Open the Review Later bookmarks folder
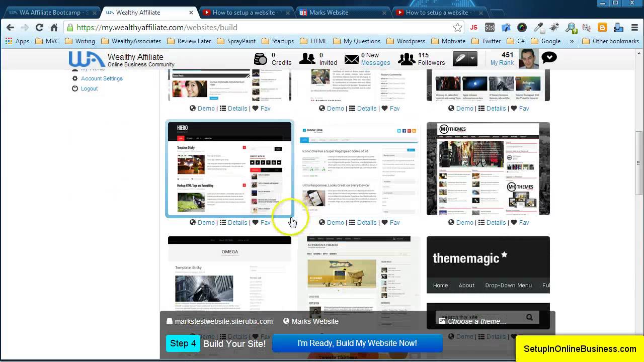Viewport: 644px width, 362px height. pos(189,41)
